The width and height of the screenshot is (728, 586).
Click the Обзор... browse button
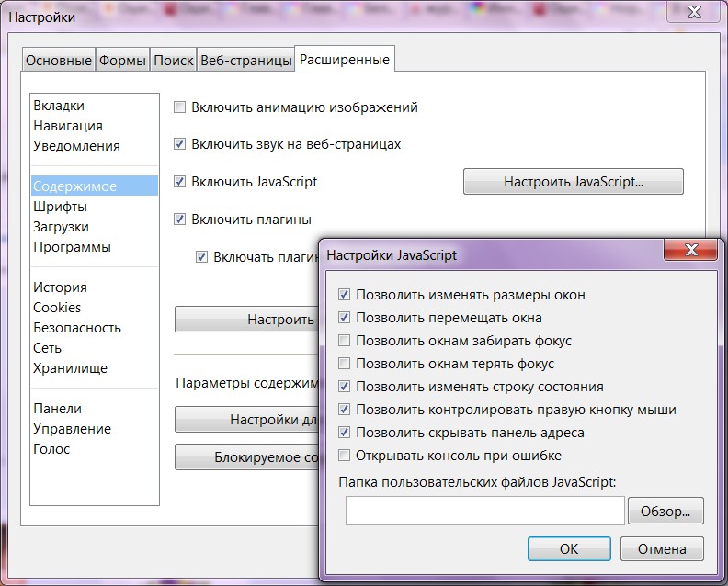point(666,511)
